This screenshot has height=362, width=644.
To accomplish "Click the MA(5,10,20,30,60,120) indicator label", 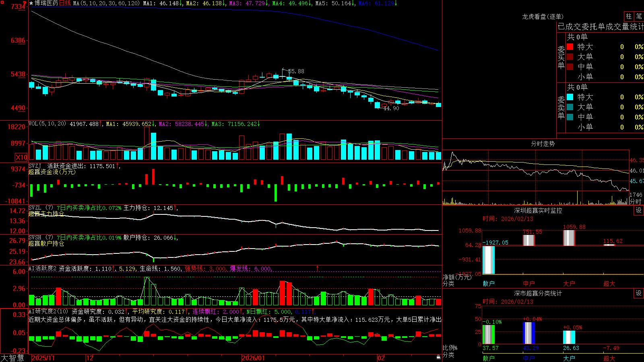I will (x=107, y=3).
